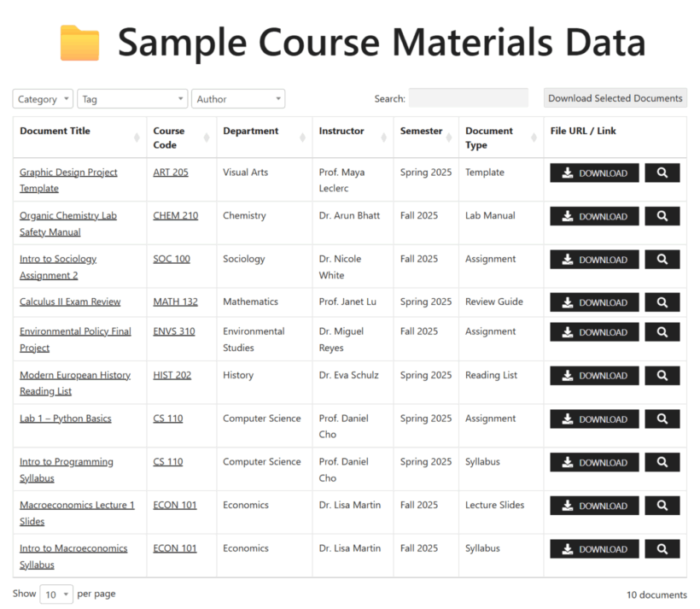Viewport: 700px width, 609px height.
Task: Click the sort arrows on the Semester column
Action: tap(449, 138)
